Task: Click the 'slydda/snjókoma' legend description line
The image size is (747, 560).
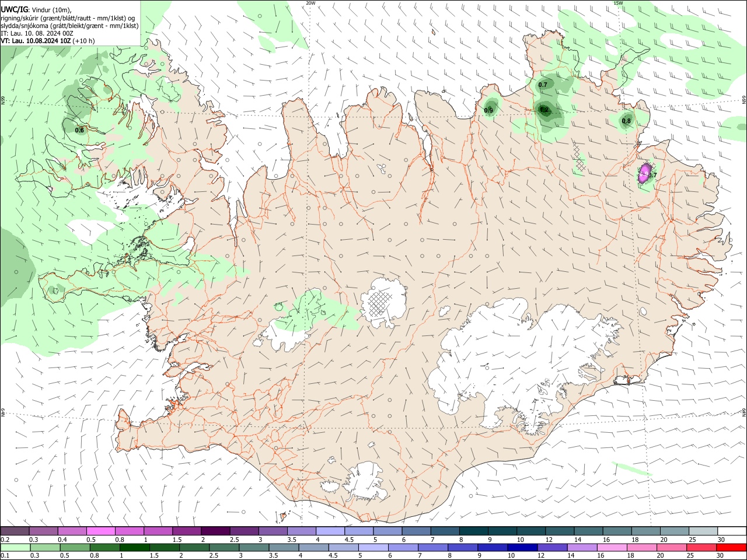Action: 69,26
